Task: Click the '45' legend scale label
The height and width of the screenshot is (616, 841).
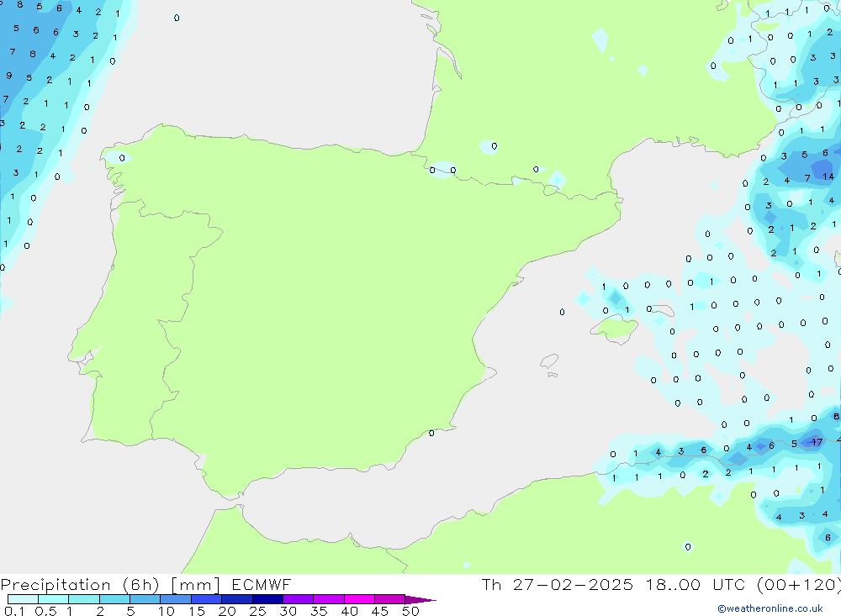Action: coord(380,611)
